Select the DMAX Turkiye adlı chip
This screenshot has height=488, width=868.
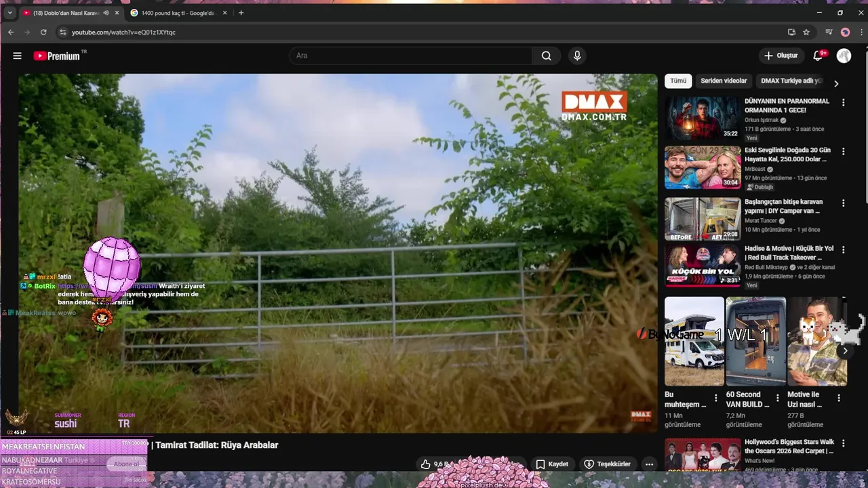tap(791, 81)
